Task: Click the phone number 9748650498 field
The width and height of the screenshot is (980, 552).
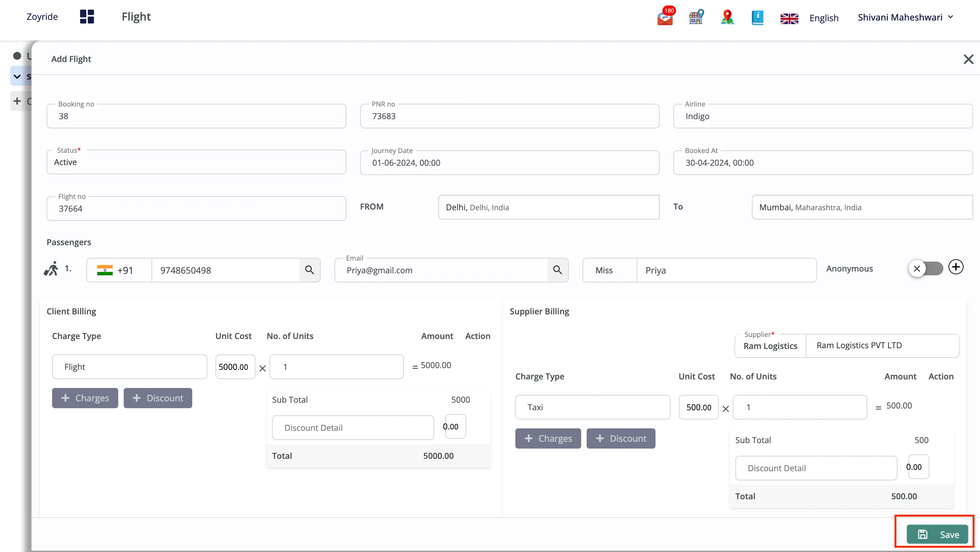Action: pyautogui.click(x=225, y=270)
